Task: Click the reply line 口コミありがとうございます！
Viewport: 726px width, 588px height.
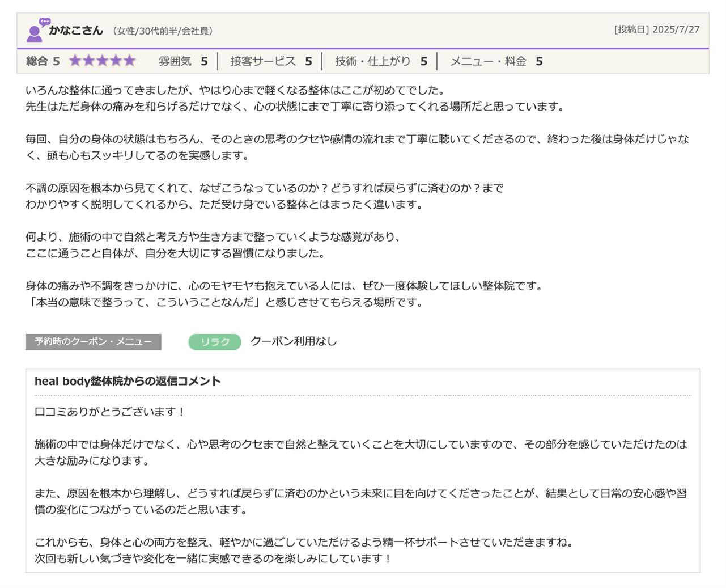Action: point(110,412)
